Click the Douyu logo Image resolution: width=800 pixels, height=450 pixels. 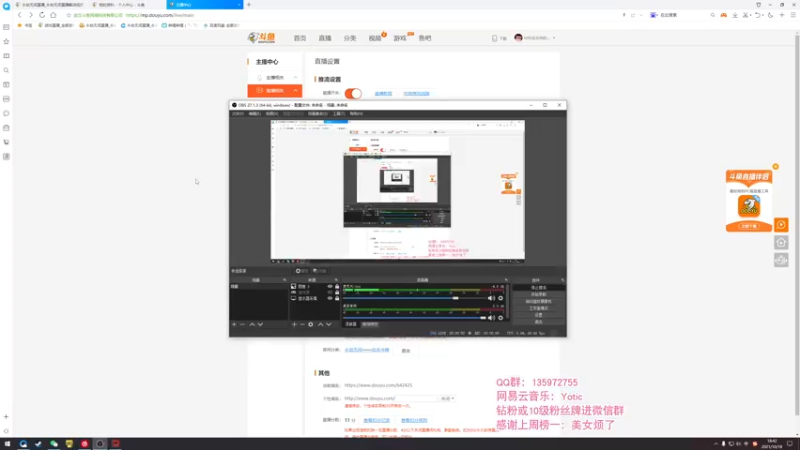(x=262, y=38)
